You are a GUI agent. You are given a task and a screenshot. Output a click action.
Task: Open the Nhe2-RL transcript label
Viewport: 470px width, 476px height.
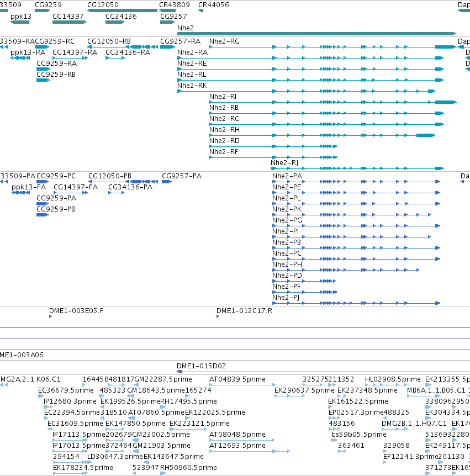click(192, 75)
